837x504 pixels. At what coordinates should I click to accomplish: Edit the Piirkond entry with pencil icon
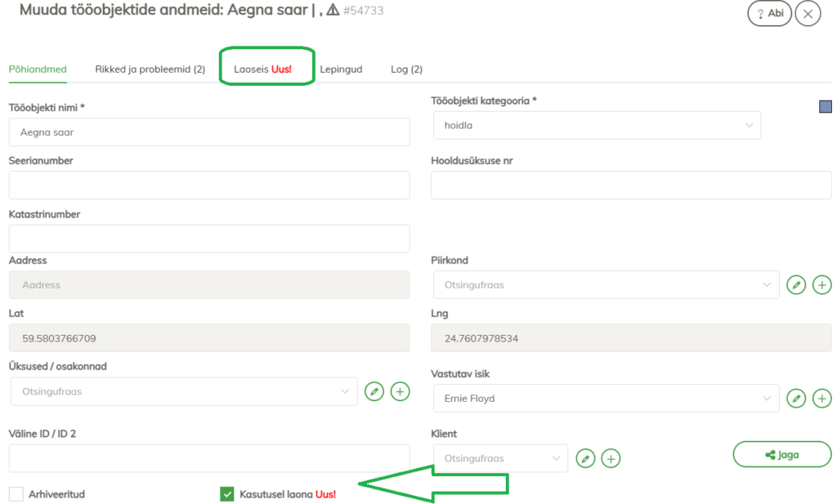[x=796, y=285]
